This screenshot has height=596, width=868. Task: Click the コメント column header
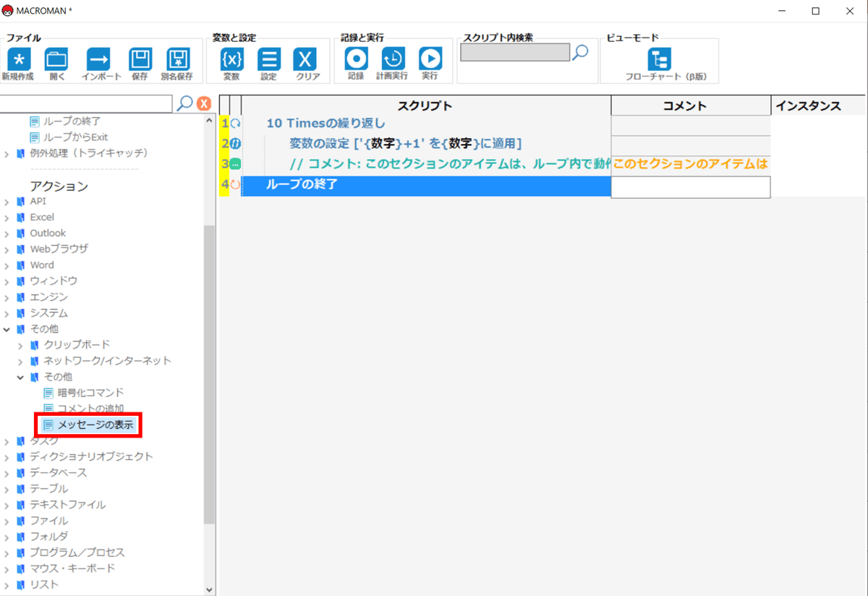tap(691, 106)
